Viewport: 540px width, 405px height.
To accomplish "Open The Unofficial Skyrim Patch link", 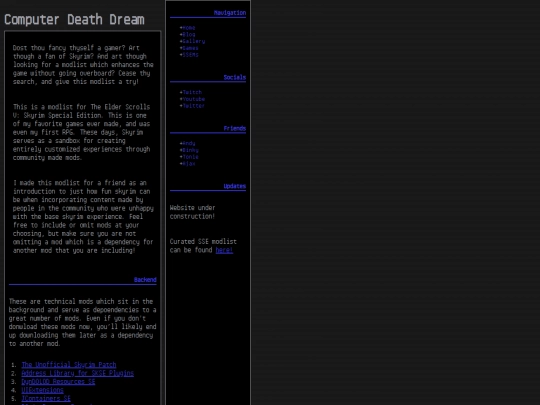I will (x=69, y=365).
